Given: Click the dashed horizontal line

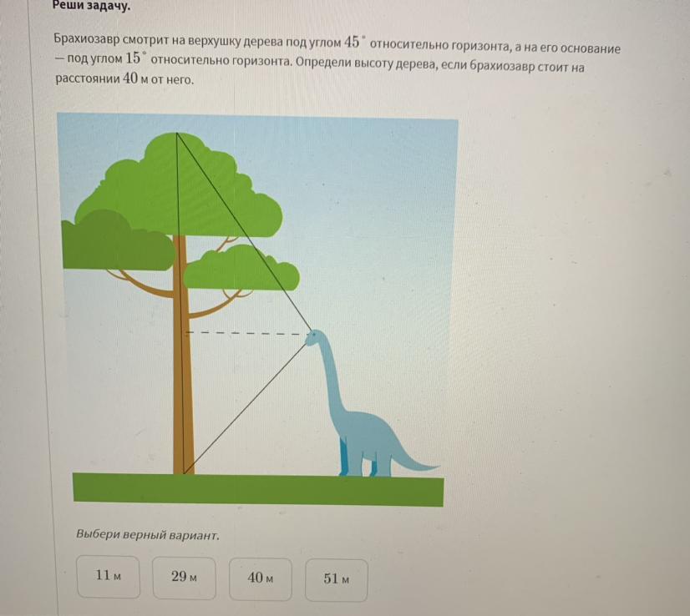Looking at the screenshot, I should tap(246, 333).
